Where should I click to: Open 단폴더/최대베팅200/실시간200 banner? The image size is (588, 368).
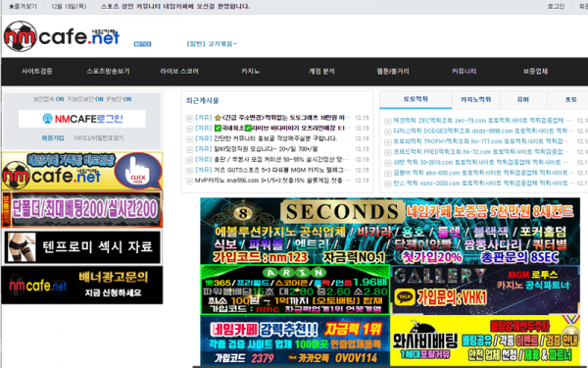click(x=82, y=209)
